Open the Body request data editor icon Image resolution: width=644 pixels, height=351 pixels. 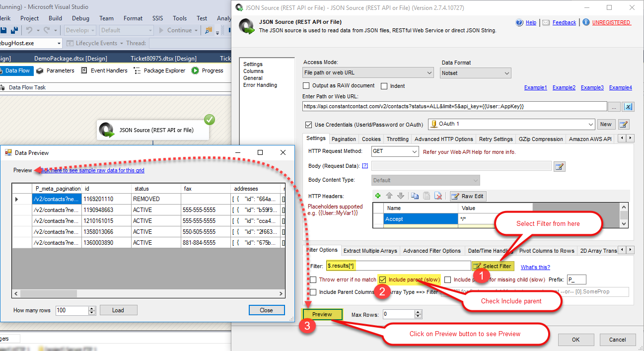[x=560, y=166]
